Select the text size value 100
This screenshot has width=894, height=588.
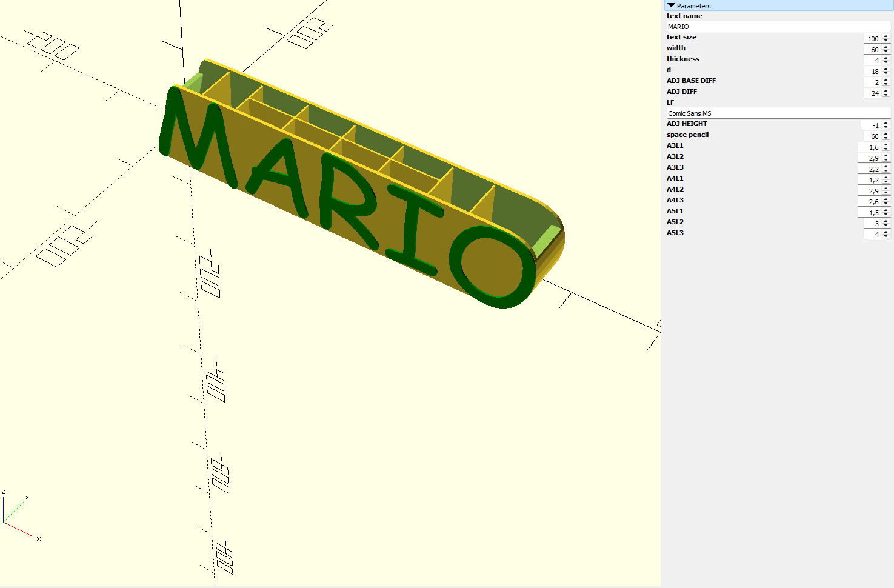pyautogui.click(x=873, y=39)
